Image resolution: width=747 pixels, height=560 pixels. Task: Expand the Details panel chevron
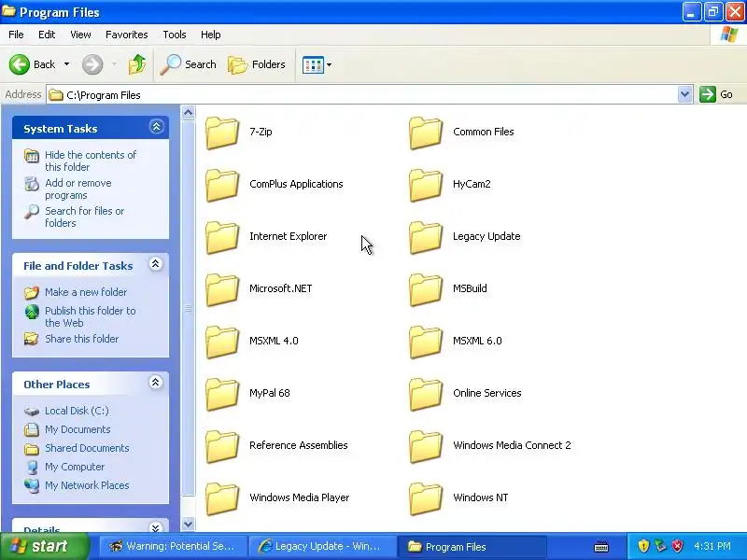(x=156, y=527)
